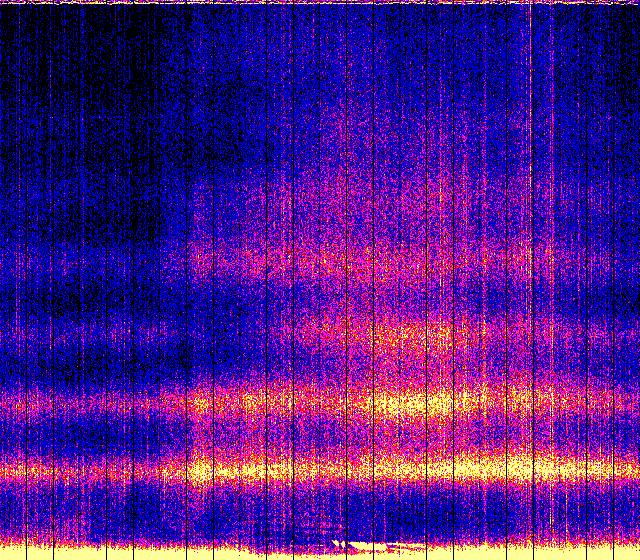
Task: Click the second-lowest orange-yellow horizontal band
Action: pos(400,405)
